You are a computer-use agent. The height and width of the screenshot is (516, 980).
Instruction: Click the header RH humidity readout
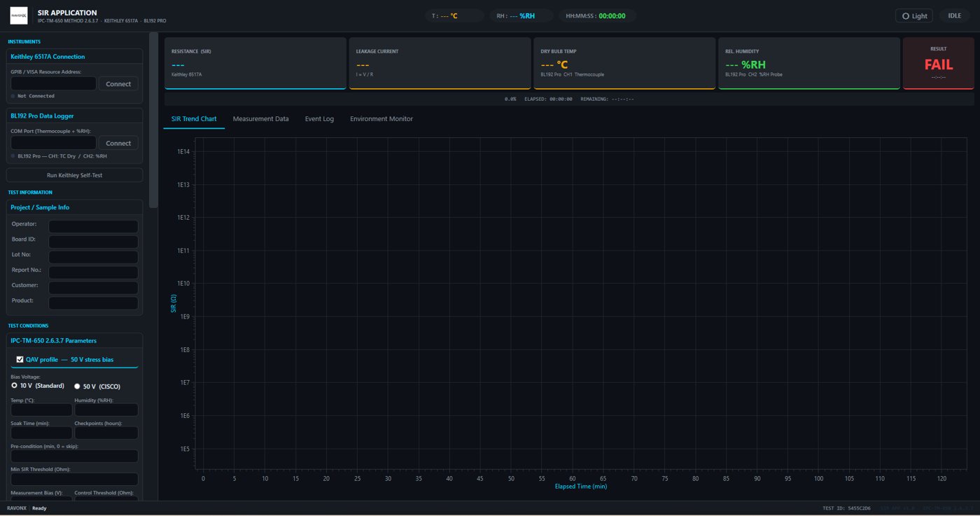(x=521, y=15)
